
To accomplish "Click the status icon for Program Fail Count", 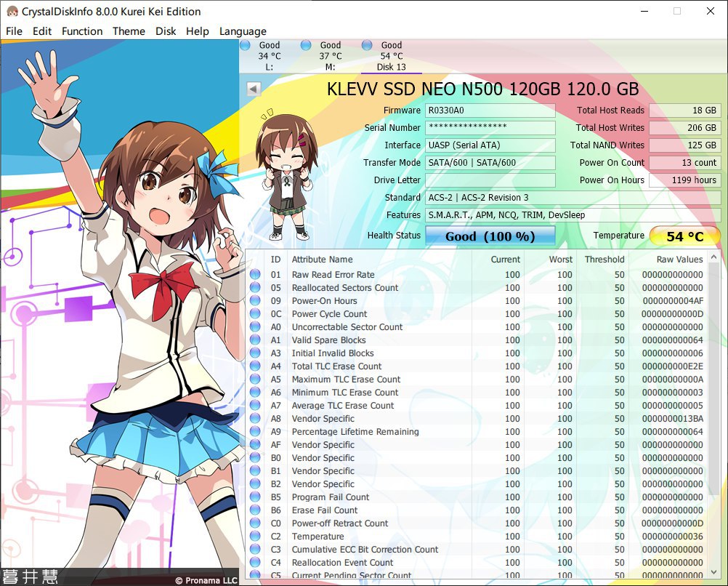I will pos(255,497).
